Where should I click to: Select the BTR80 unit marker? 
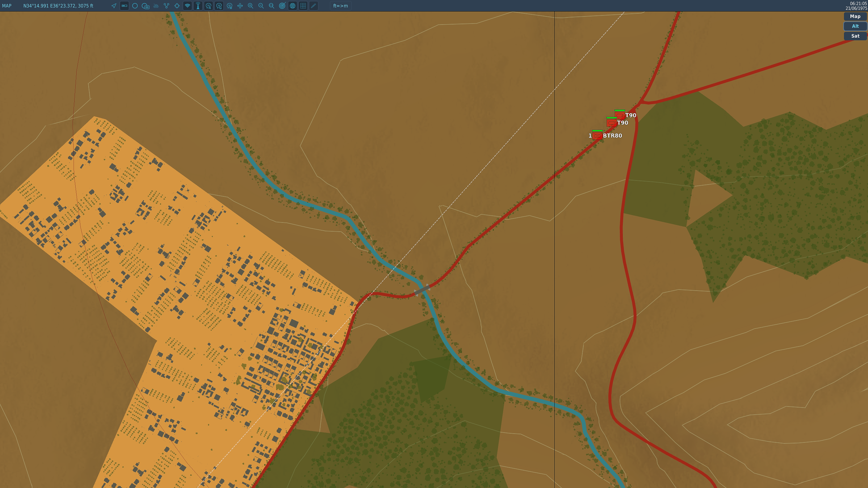coord(597,136)
